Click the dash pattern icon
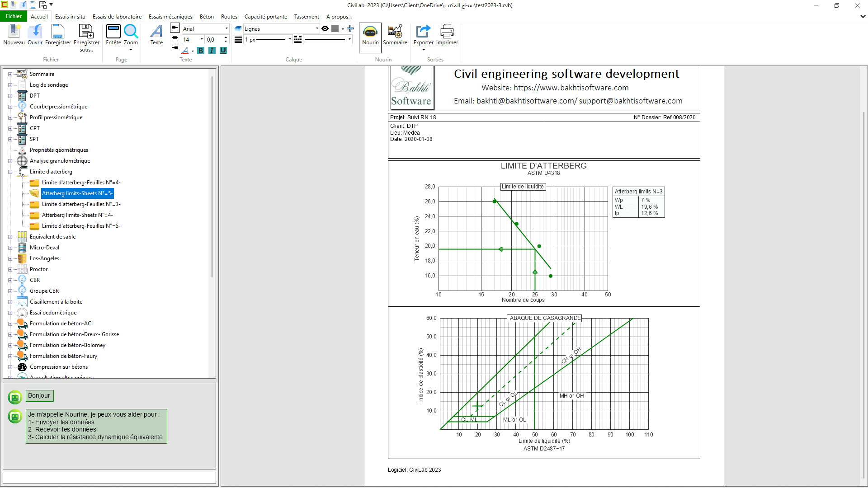868x488 pixels. point(298,39)
